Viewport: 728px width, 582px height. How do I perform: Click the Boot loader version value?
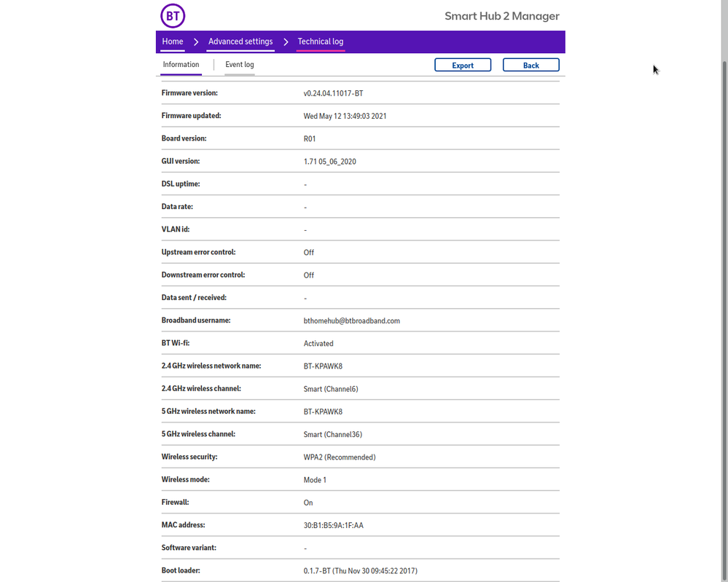360,571
